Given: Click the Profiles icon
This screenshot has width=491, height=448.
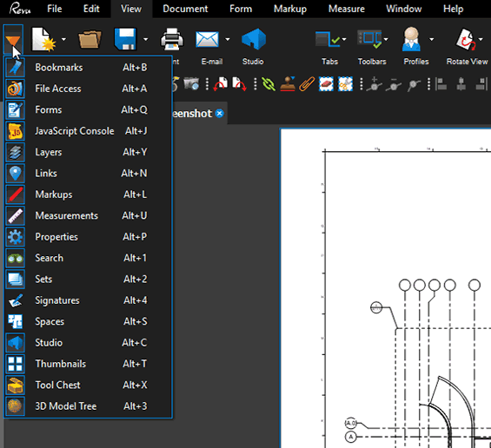Looking at the screenshot, I should 411,39.
